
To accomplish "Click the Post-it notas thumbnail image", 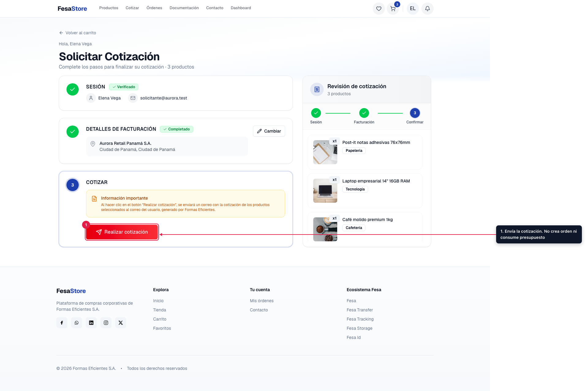I will (325, 152).
